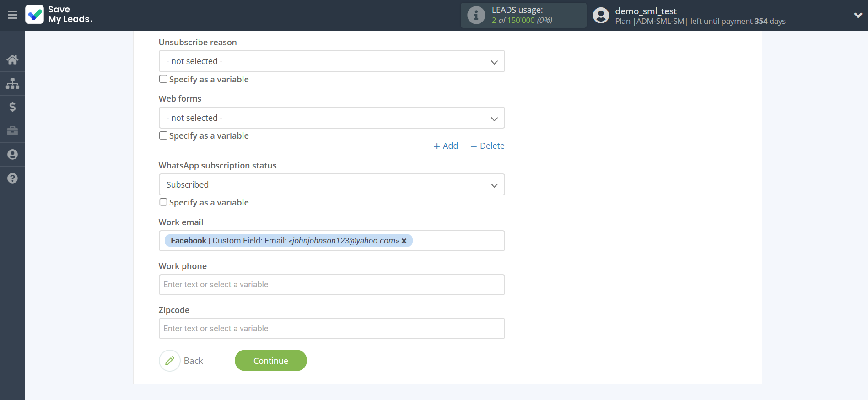Check Specify as a variable under Web forms
Viewport: 868px width, 400px height.
(163, 135)
